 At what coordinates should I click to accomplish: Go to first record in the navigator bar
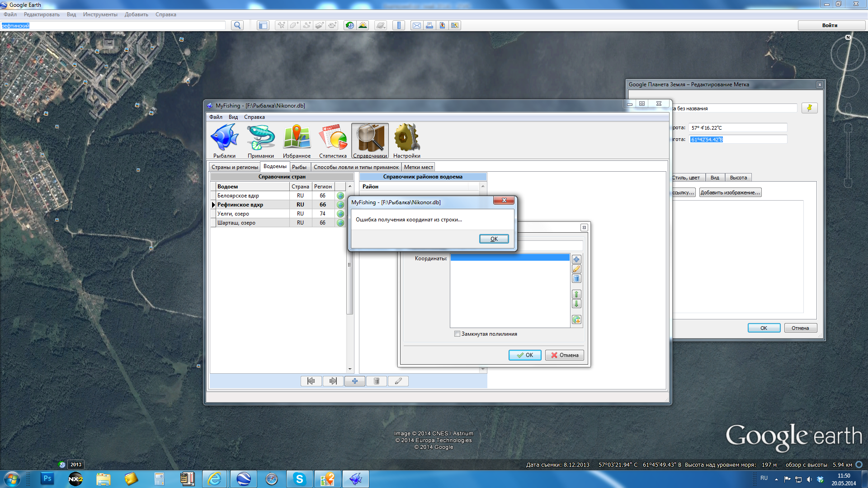pyautogui.click(x=311, y=381)
